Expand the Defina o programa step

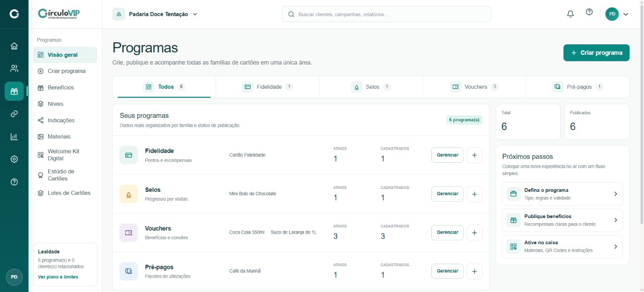(562, 194)
